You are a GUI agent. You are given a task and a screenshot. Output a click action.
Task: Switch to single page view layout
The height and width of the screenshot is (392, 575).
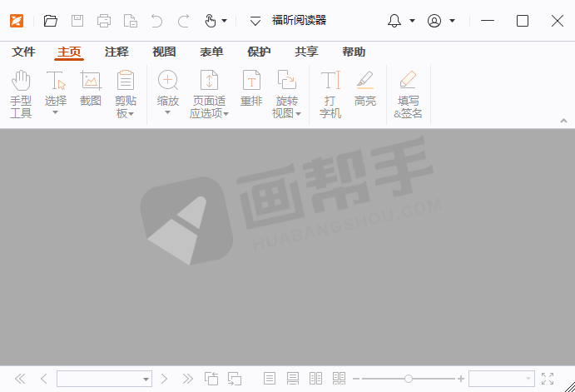coord(270,379)
